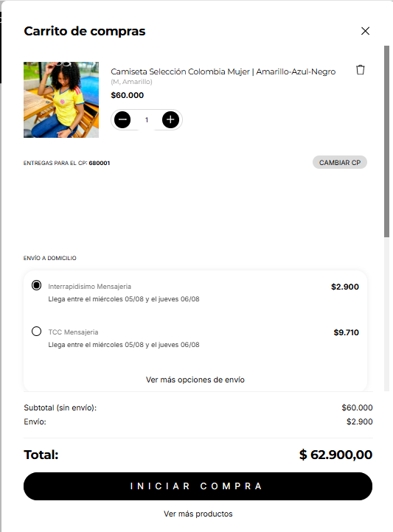
Task: Decrease quantity with the minus button
Action: point(122,120)
